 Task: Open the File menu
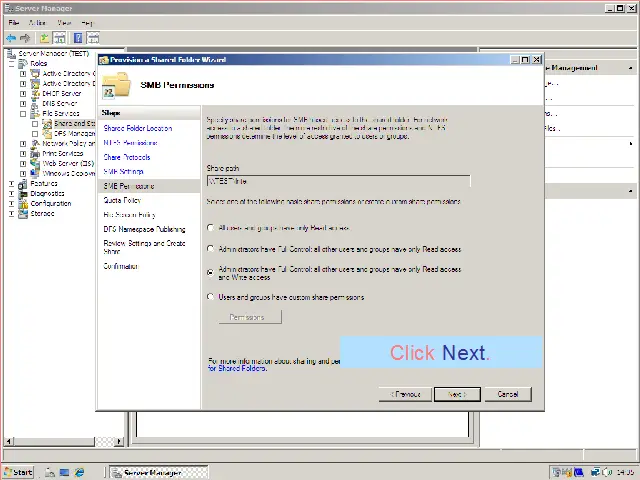[x=13, y=22]
